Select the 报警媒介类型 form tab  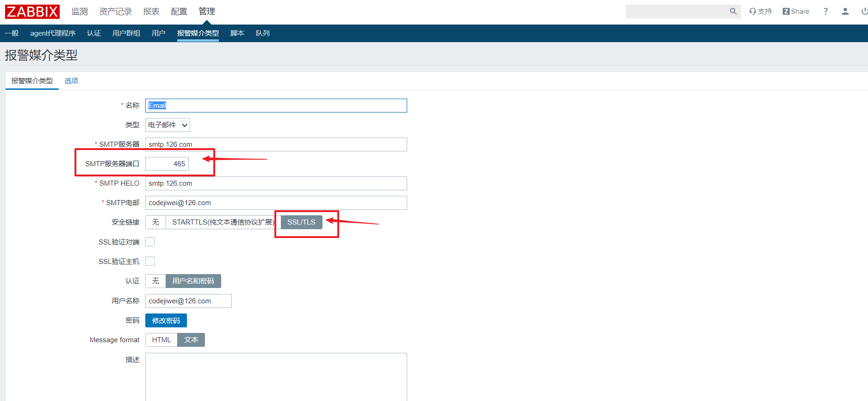click(x=32, y=81)
